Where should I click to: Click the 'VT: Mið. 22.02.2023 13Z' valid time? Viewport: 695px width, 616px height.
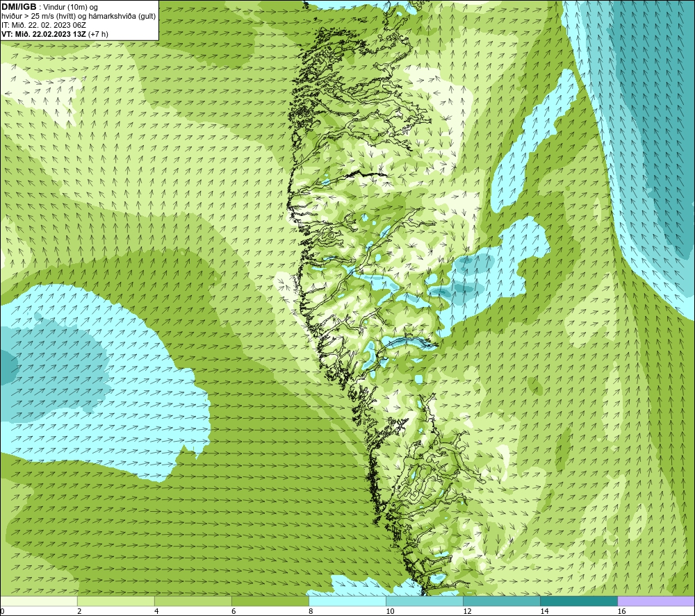(x=44, y=34)
